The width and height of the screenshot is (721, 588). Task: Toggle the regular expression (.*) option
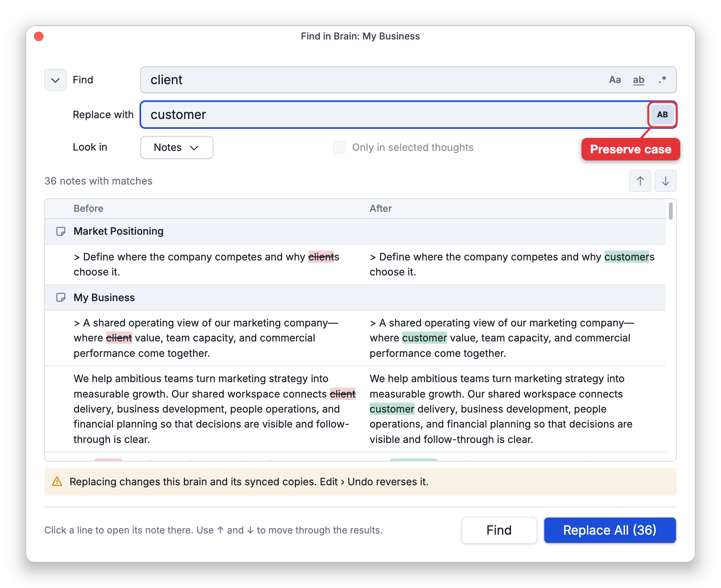(662, 80)
